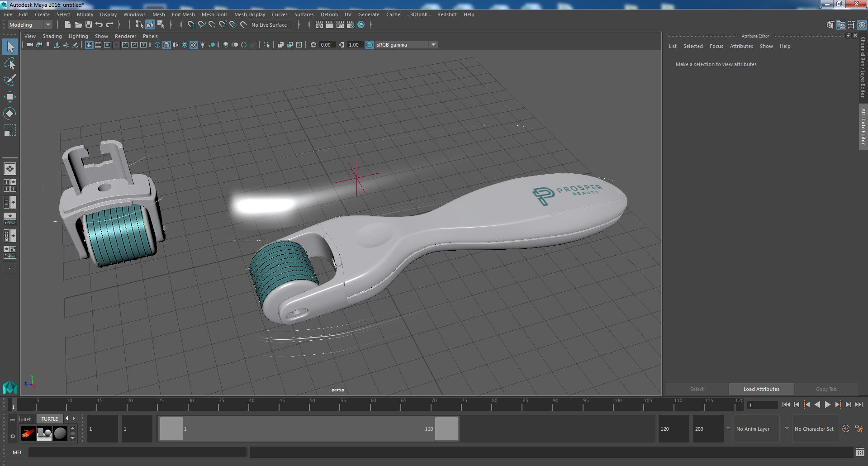Open No Live Surface field
Viewport: 868px width, 466px height.
click(272, 25)
